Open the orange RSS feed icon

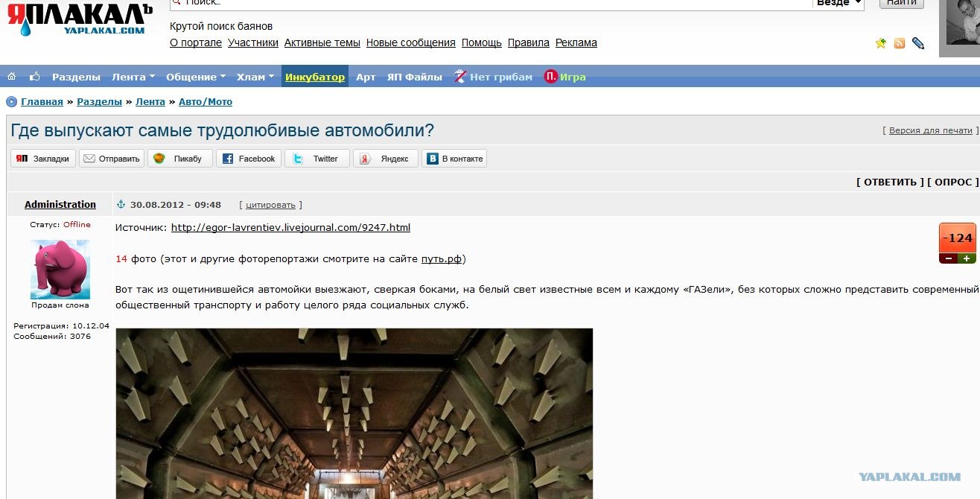[x=900, y=43]
